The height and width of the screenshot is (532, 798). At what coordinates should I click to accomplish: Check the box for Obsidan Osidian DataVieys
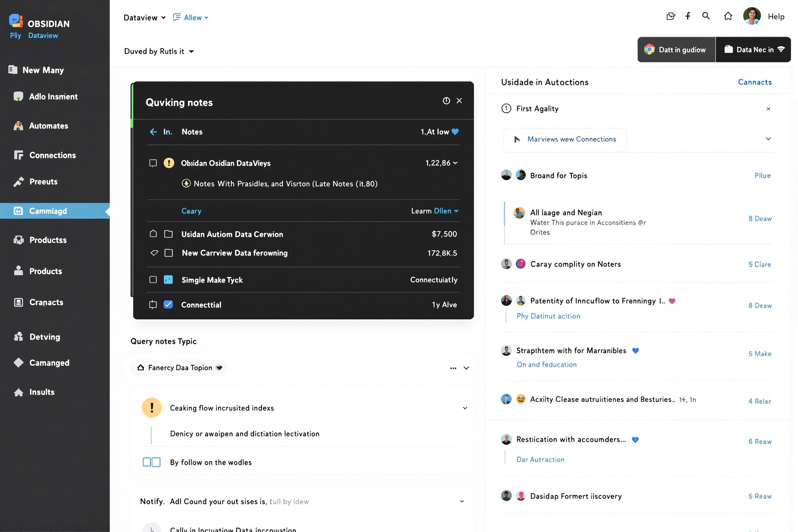click(x=153, y=163)
